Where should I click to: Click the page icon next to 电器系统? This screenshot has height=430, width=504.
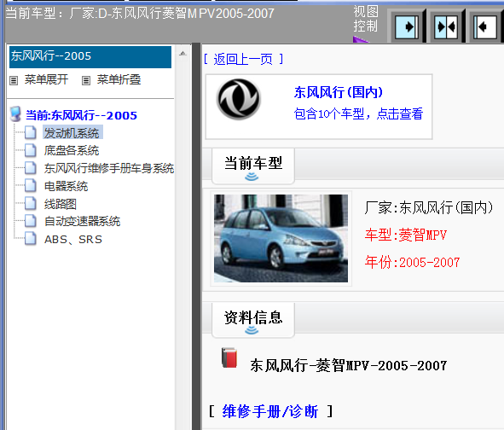pos(31,185)
